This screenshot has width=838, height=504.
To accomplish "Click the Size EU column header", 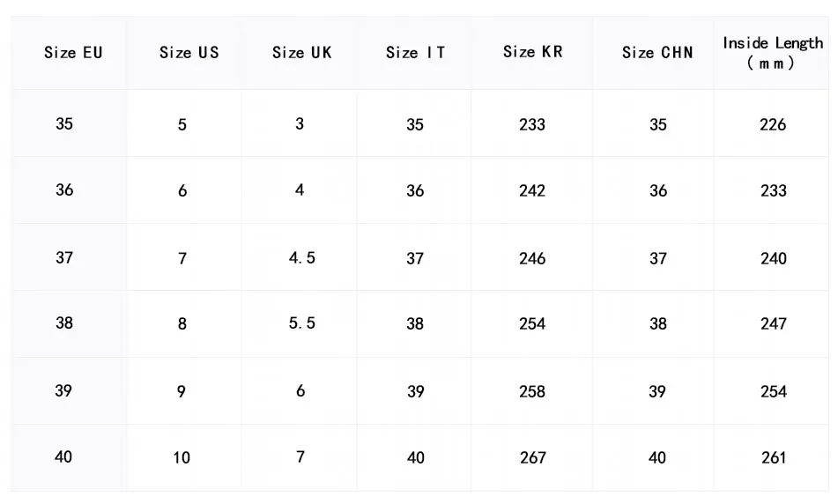I will pyautogui.click(x=73, y=53).
